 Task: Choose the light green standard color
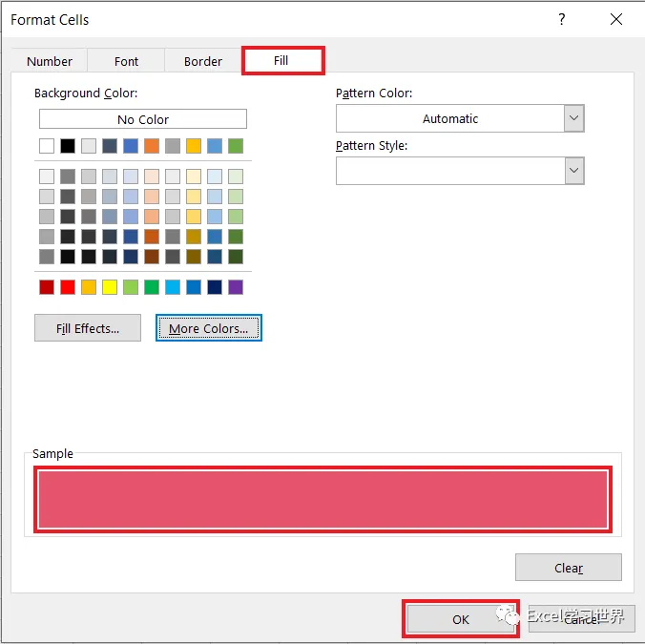(131, 287)
